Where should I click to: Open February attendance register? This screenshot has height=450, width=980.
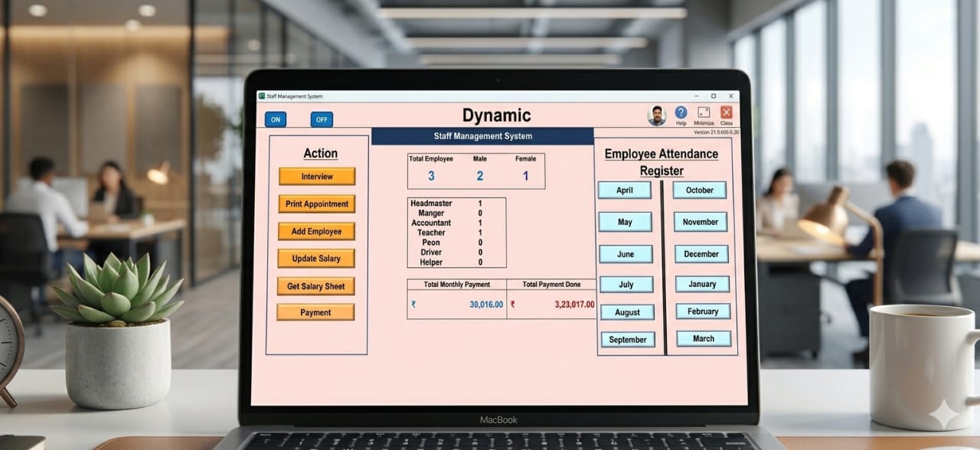pyautogui.click(x=703, y=311)
